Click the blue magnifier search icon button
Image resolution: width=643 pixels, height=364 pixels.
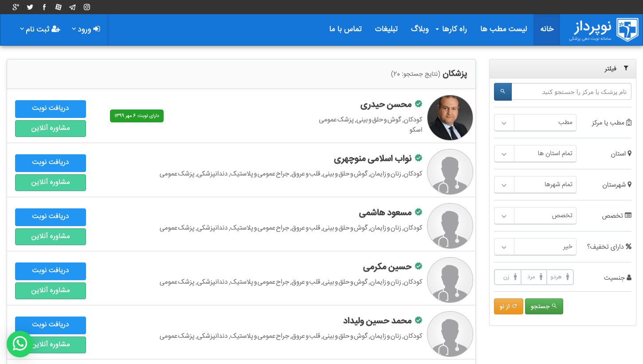coord(503,92)
